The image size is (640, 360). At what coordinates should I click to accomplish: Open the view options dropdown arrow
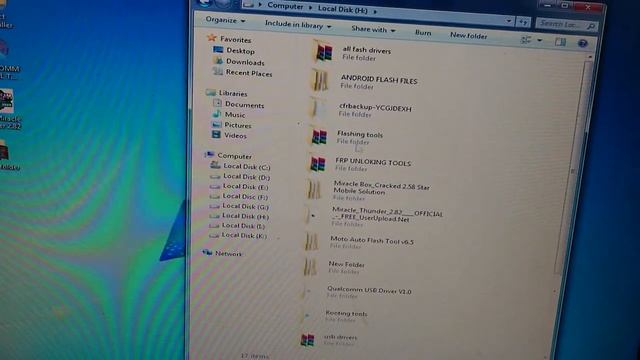pyautogui.click(x=540, y=40)
